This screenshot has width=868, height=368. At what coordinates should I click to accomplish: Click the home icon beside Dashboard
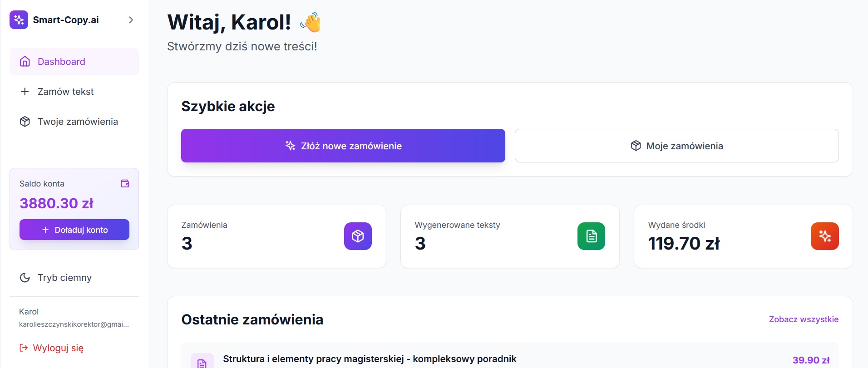pyautogui.click(x=25, y=61)
